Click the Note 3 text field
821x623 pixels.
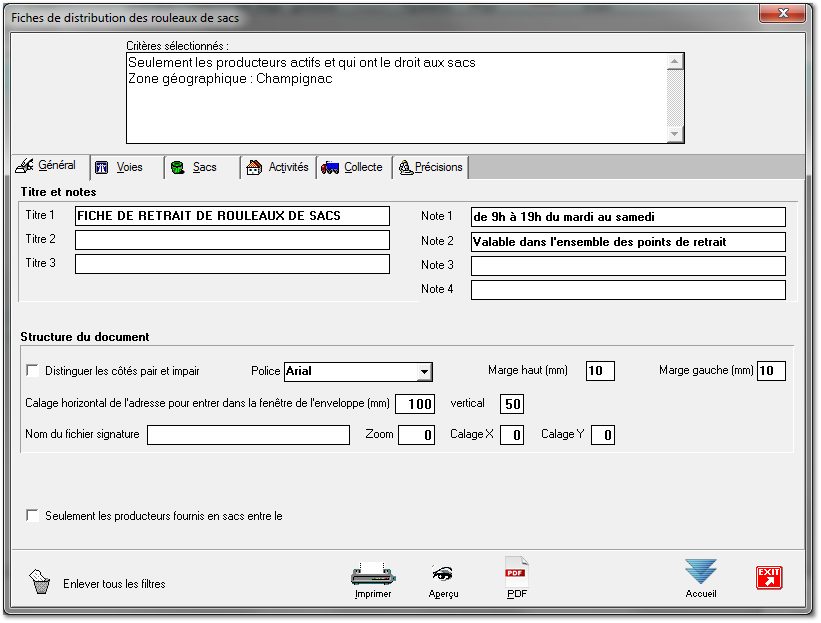click(628, 266)
